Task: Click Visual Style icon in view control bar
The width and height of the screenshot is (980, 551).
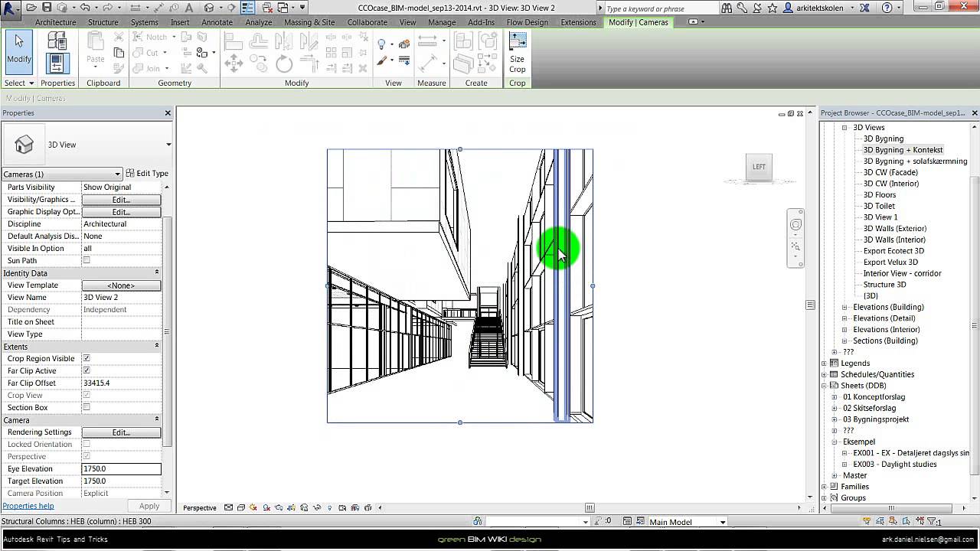Action: click(241, 507)
